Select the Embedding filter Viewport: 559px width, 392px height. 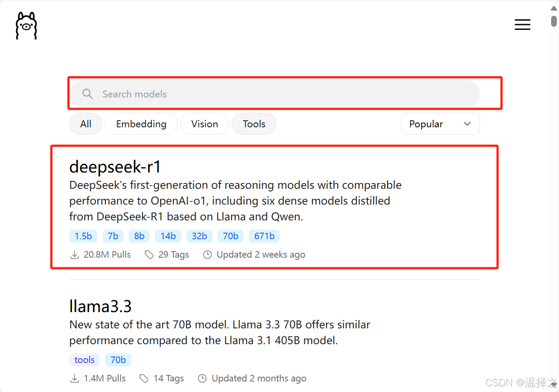[141, 124]
